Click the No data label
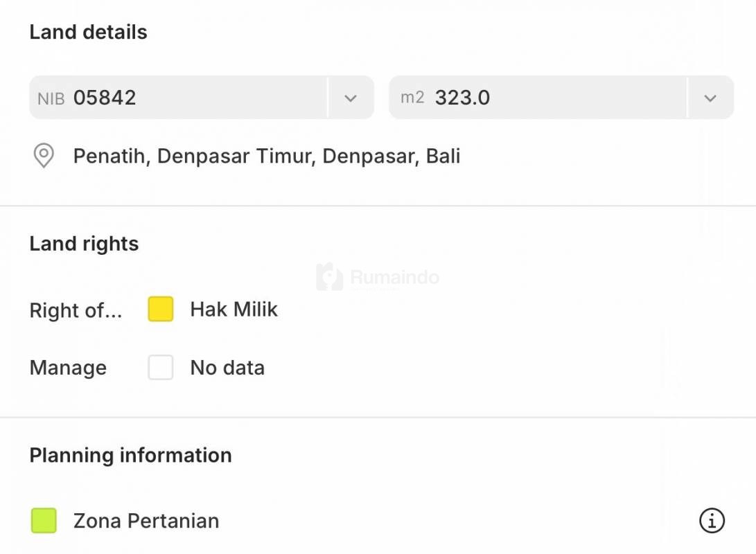This screenshot has width=756, height=554. coord(227,367)
